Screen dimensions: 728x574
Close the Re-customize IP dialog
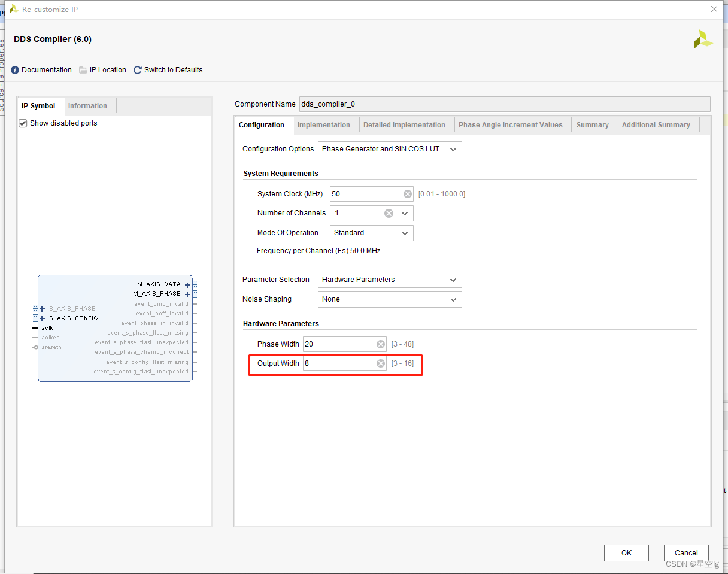point(714,9)
